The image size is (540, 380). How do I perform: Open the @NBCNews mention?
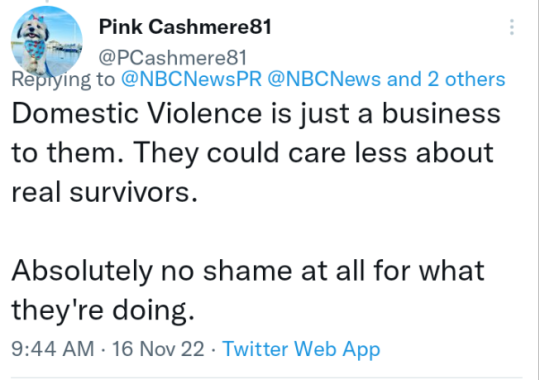pyautogui.click(x=324, y=79)
